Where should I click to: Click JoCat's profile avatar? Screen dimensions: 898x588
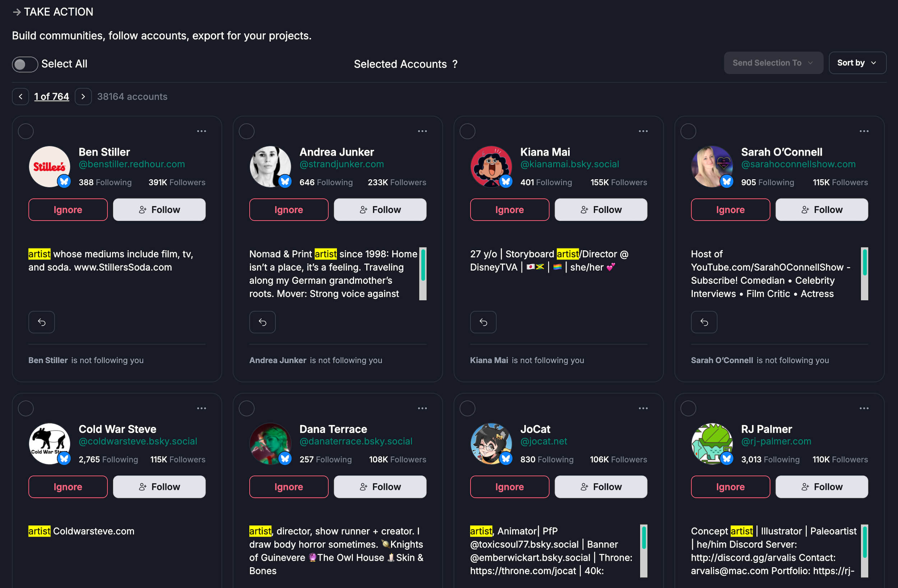pos(491,444)
